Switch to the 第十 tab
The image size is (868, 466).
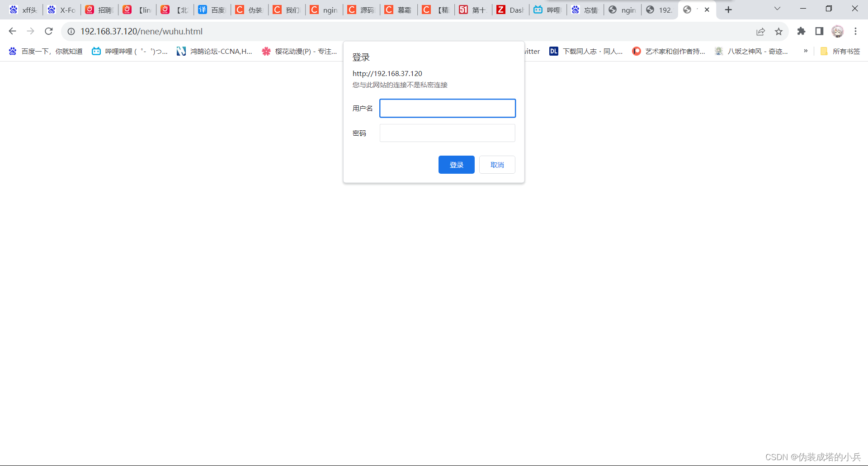tap(473, 10)
